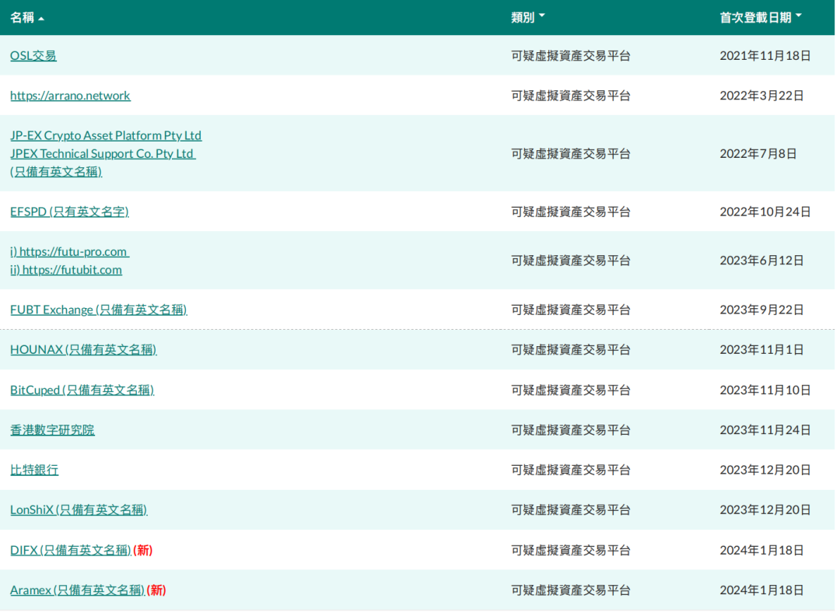Select the FUBT Exchange link
Screen dimensions: 840x616
pyautogui.click(x=98, y=310)
